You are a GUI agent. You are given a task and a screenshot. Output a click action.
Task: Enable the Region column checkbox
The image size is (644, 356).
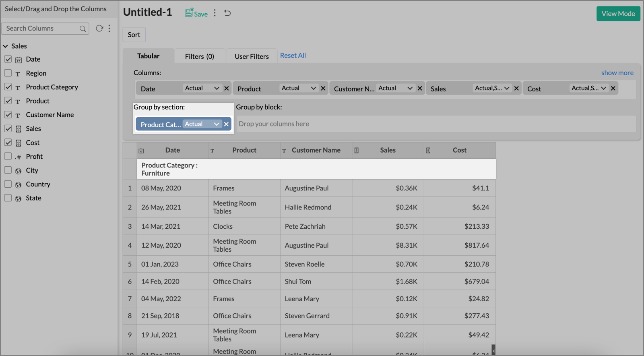pyautogui.click(x=8, y=73)
